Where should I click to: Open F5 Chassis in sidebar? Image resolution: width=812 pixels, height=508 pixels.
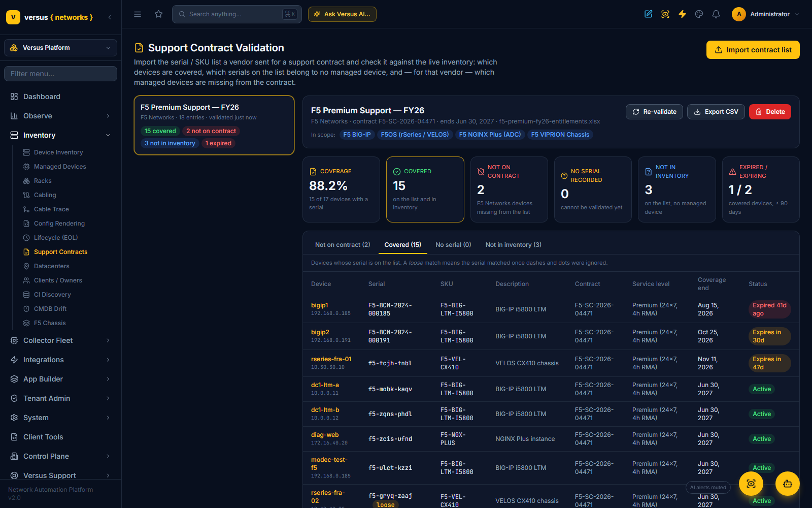click(x=50, y=323)
